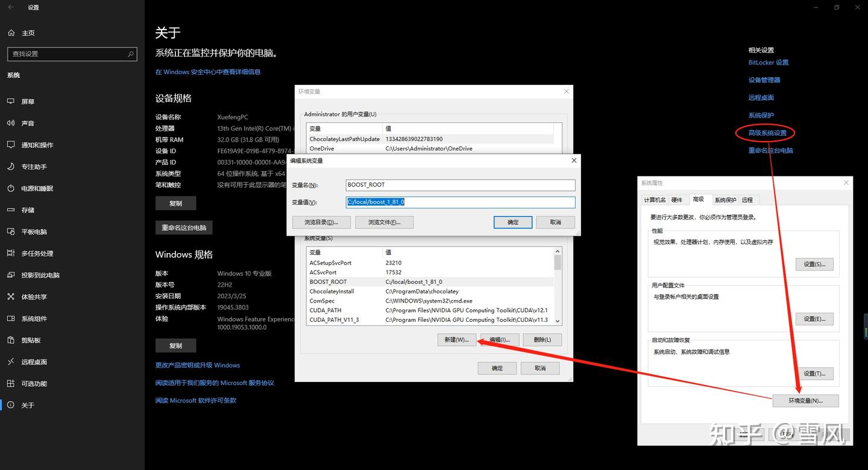Select the Notifications (通知和操作) icon
Screen dimensions: 868x470
coord(10,145)
